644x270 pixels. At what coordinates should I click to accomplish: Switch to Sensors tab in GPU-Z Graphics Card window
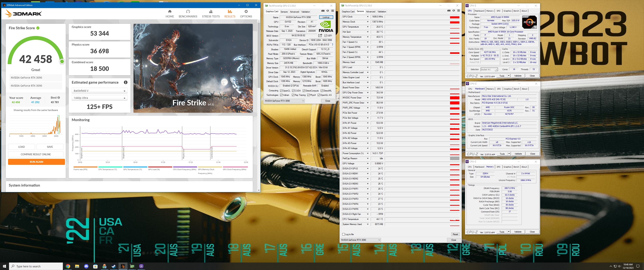(x=284, y=12)
